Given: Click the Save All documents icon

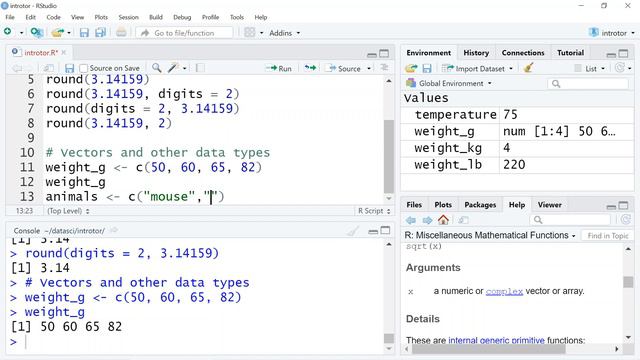Looking at the screenshot, I should coord(100,33).
